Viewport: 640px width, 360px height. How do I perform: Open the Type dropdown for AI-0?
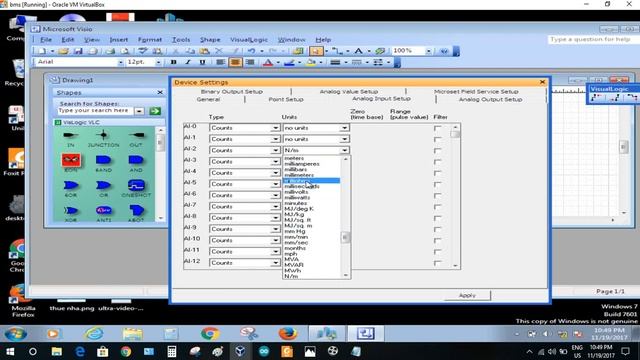(x=276, y=128)
